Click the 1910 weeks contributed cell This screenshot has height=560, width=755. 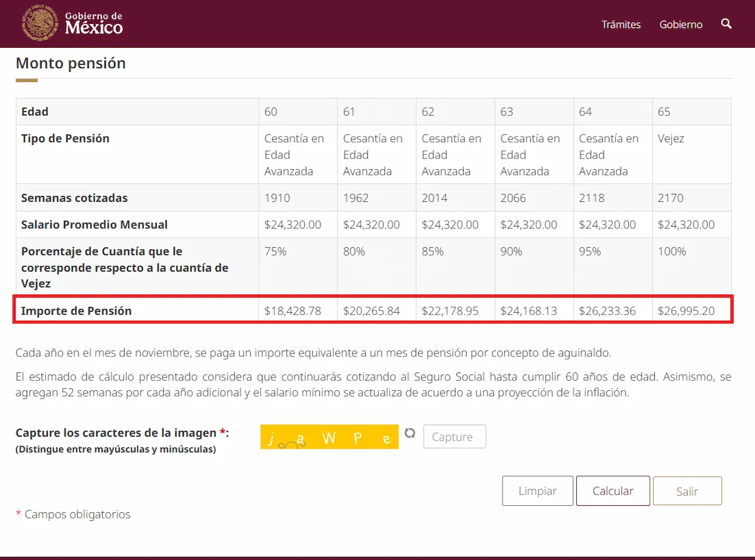pos(277,198)
